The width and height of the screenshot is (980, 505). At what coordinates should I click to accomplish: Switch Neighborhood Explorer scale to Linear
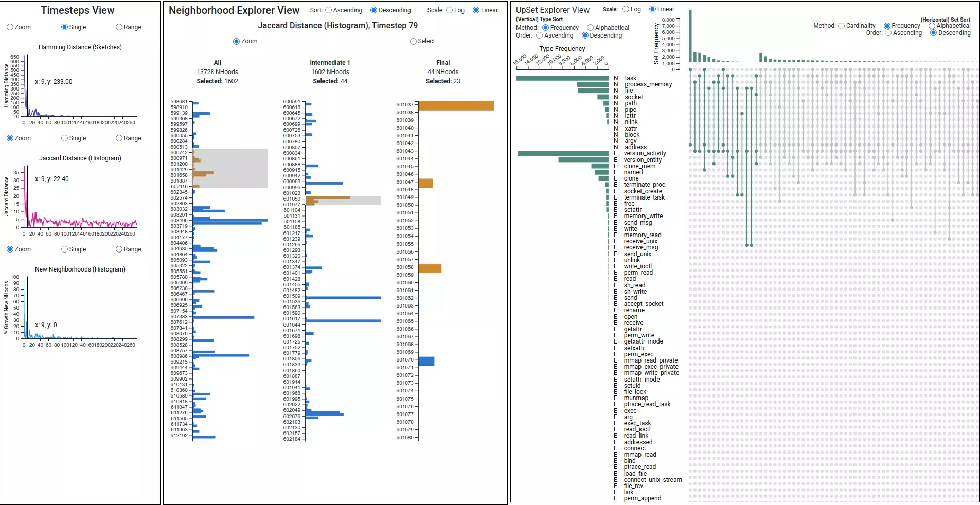(476, 10)
